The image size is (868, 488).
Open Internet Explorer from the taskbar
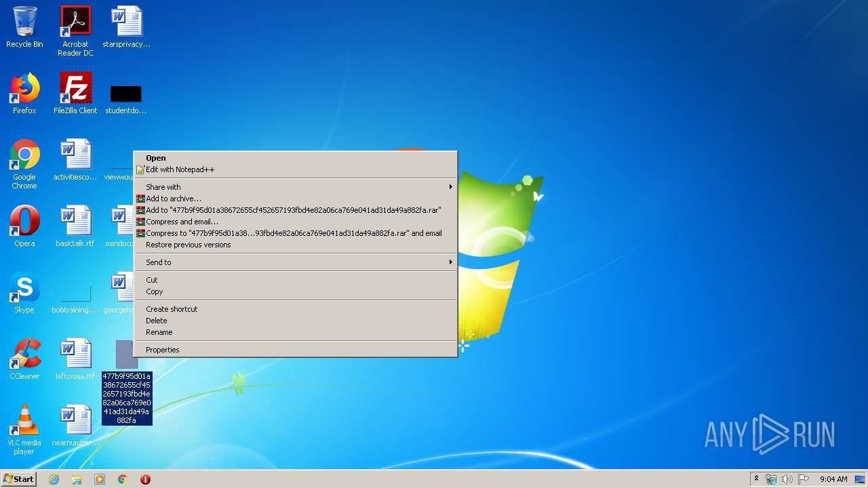(x=54, y=479)
